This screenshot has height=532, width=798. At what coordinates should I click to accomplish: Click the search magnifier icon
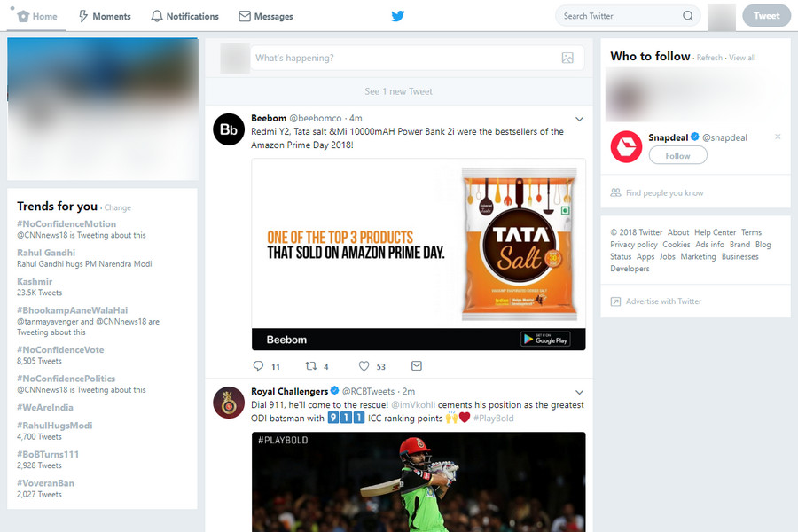(x=687, y=16)
